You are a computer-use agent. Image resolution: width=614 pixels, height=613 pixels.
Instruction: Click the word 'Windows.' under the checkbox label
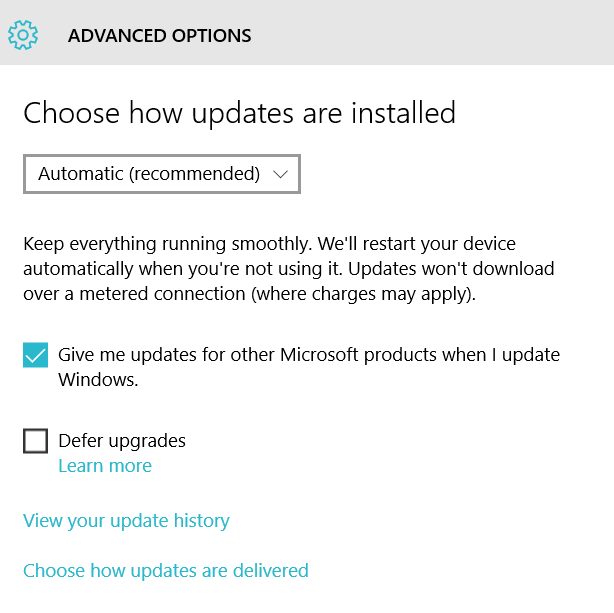coord(98,380)
